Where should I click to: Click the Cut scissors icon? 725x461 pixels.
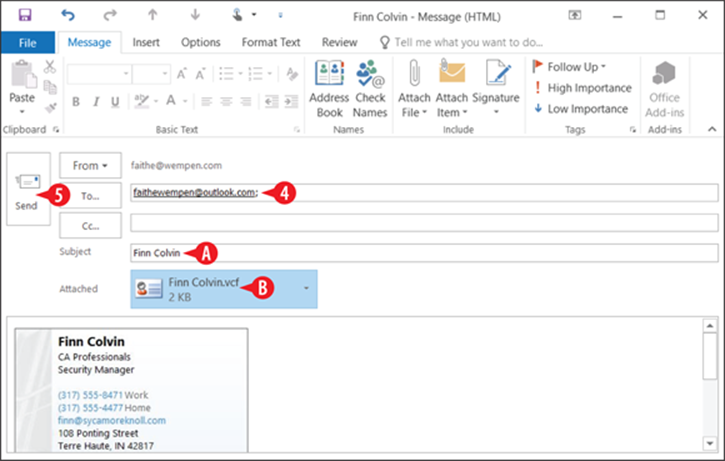(50, 67)
